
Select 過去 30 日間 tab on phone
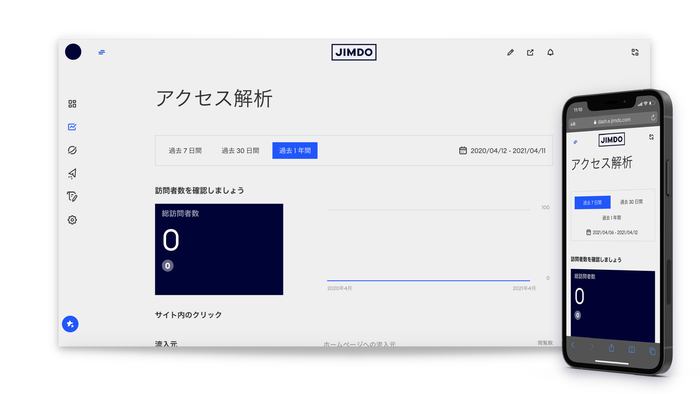click(x=631, y=202)
